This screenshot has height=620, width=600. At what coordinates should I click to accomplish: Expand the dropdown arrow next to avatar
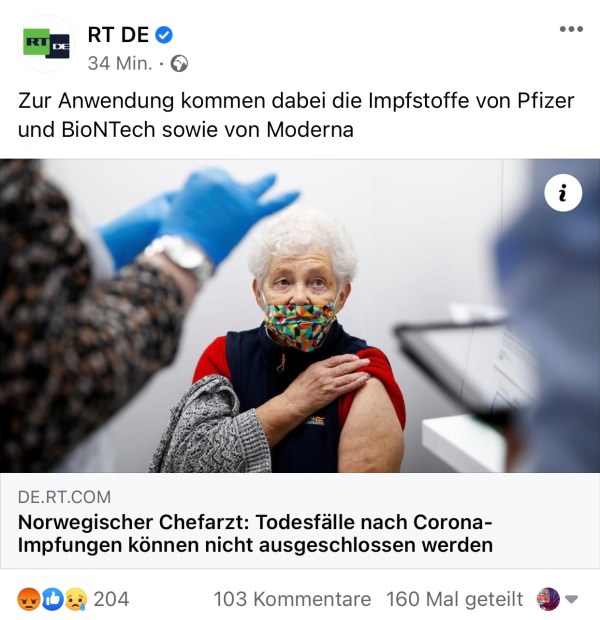coord(572,599)
